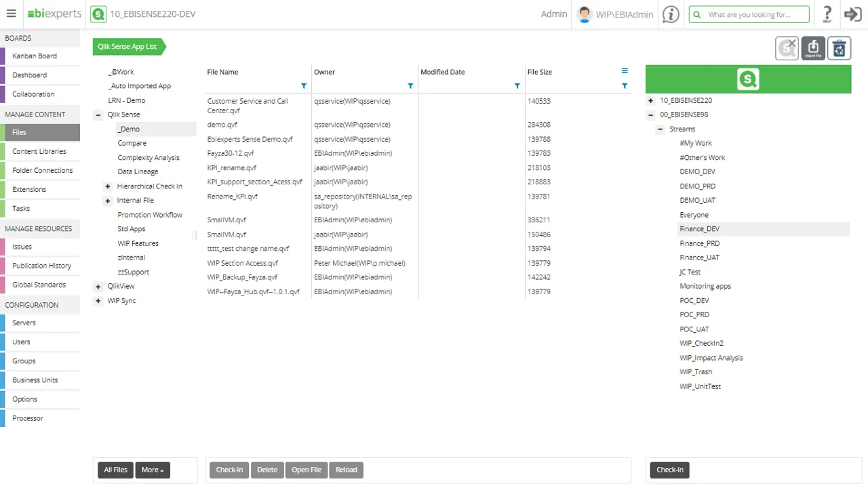Image resolution: width=868 pixels, height=488 pixels.
Task: Select file Fayza30-12.qvf
Action: click(231, 154)
